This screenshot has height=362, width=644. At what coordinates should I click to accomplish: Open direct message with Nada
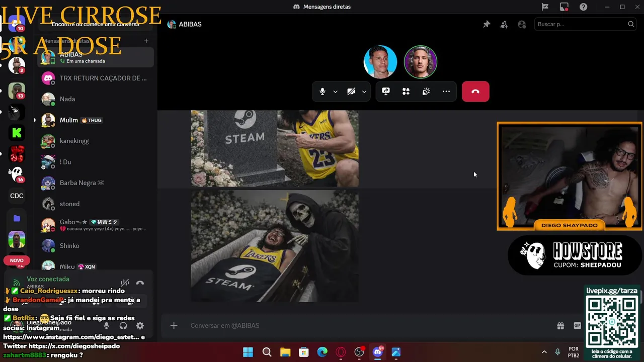[x=96, y=99]
